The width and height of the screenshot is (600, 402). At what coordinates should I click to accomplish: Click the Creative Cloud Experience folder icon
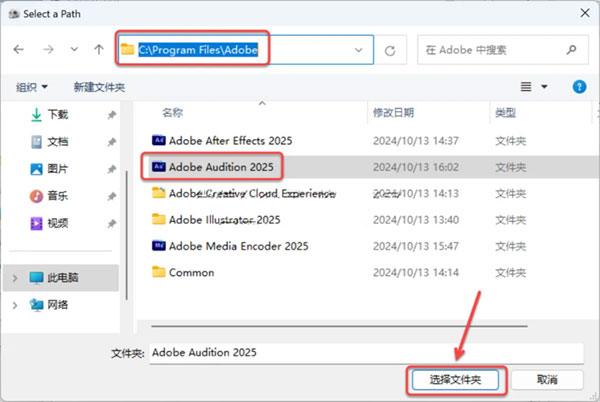pos(159,193)
